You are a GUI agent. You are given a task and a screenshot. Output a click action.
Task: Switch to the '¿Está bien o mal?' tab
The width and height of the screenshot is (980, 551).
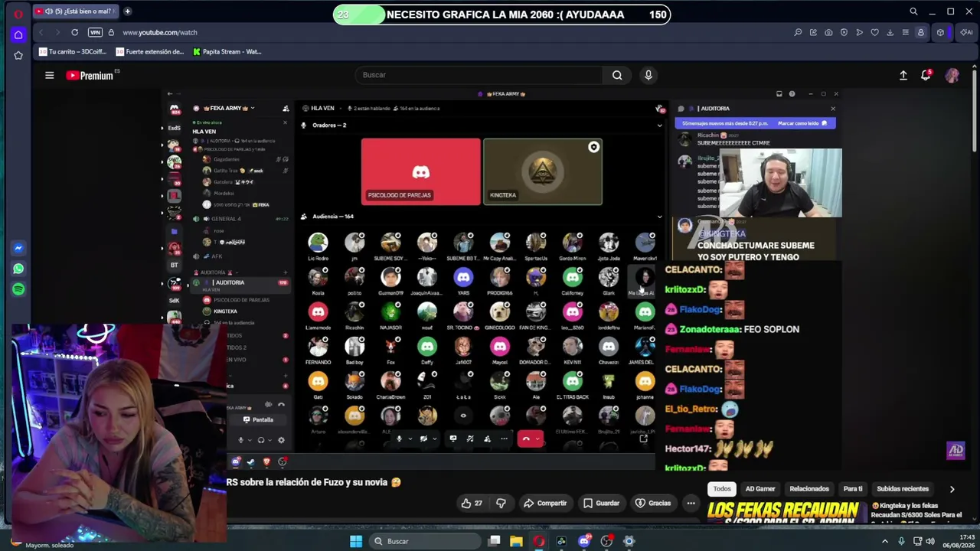(x=74, y=11)
